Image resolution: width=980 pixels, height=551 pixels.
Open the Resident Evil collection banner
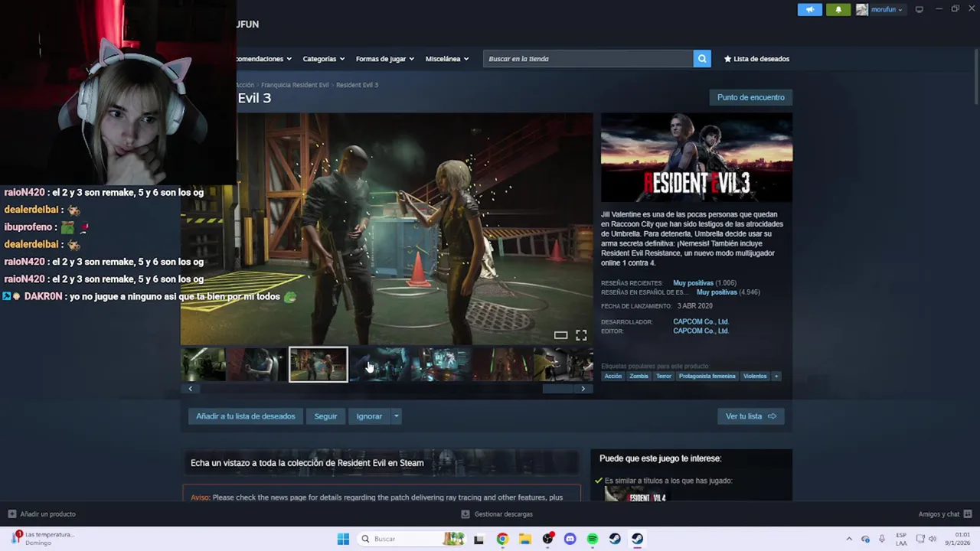[x=381, y=463]
